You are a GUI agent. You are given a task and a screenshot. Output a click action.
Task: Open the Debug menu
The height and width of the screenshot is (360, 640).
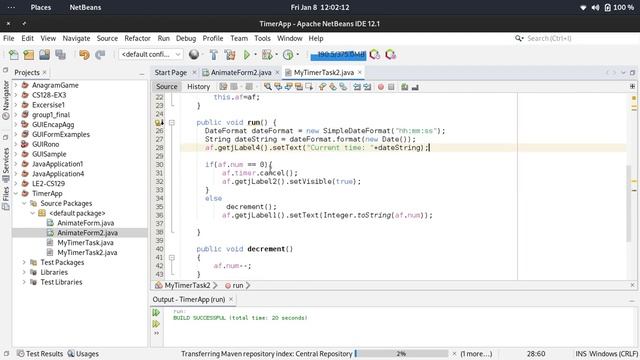click(186, 38)
